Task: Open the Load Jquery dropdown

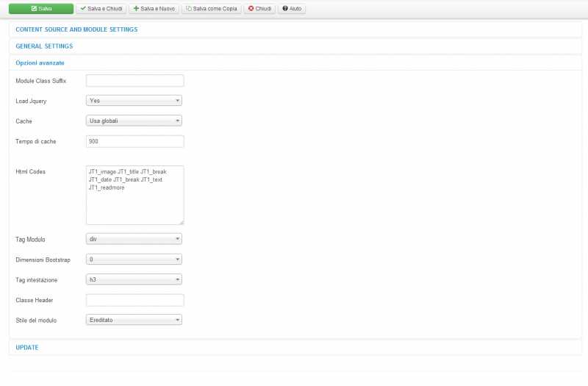Action: [x=134, y=101]
